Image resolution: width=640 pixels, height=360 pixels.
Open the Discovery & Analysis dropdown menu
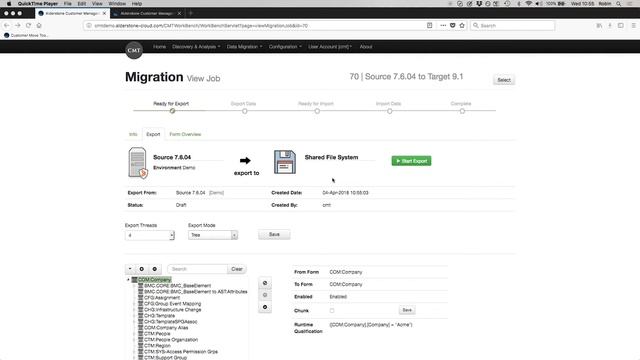[196, 47]
